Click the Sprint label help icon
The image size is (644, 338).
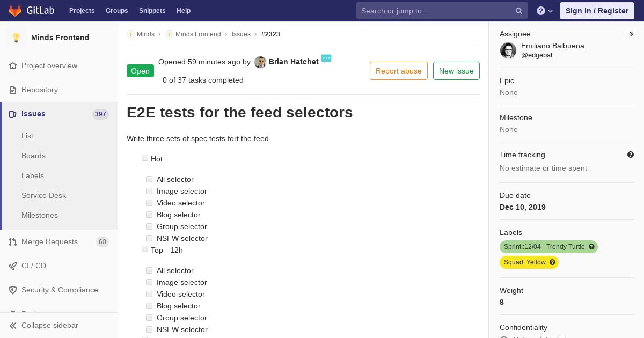591,247
